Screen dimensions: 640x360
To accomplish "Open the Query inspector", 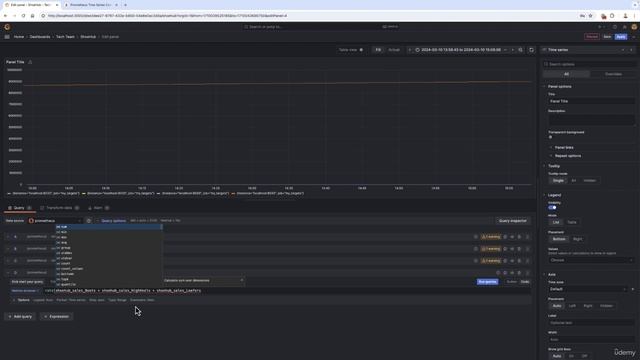I will 513,221.
